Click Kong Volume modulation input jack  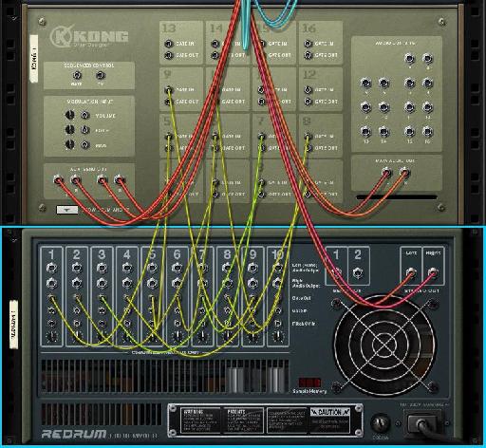(84, 115)
